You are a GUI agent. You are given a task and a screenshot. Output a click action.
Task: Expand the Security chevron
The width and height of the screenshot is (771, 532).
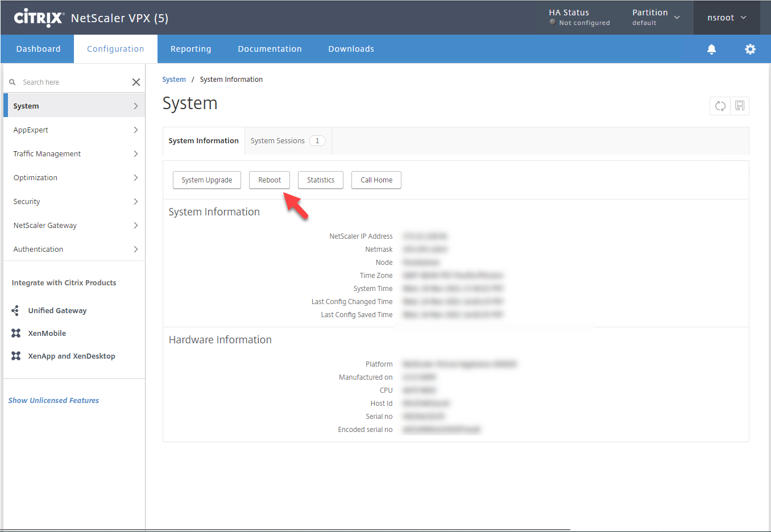136,202
